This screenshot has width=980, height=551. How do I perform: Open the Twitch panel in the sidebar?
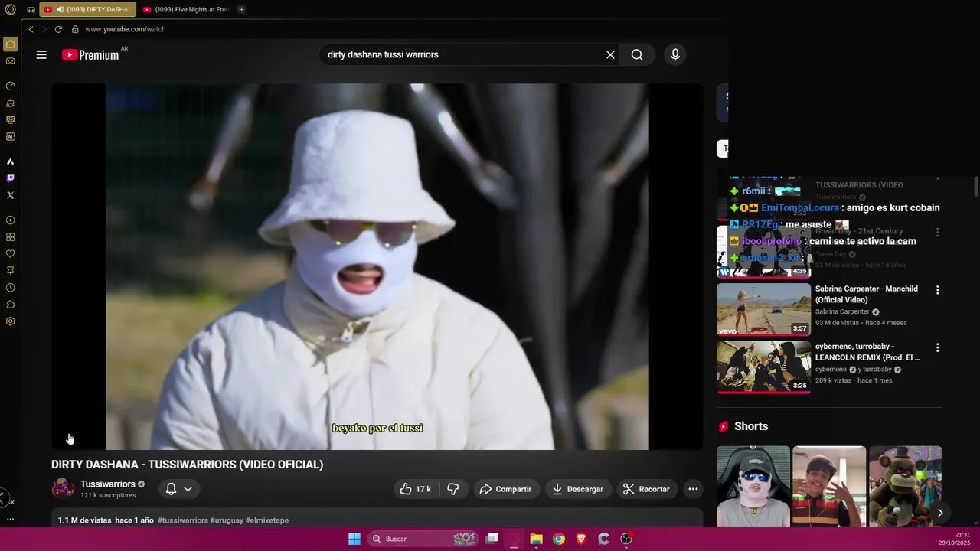point(11,178)
